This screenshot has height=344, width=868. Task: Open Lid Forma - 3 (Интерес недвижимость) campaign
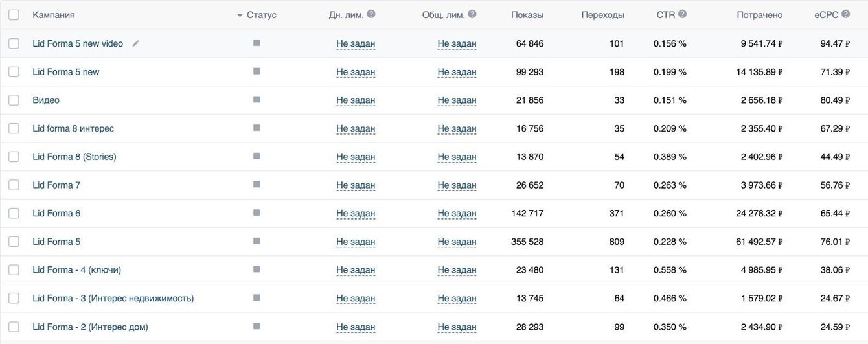(113, 298)
